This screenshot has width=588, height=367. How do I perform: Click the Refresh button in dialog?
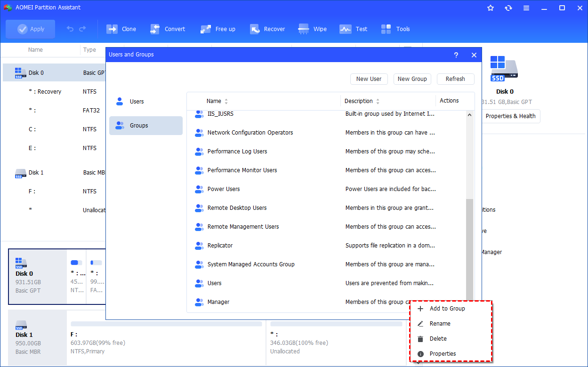456,79
